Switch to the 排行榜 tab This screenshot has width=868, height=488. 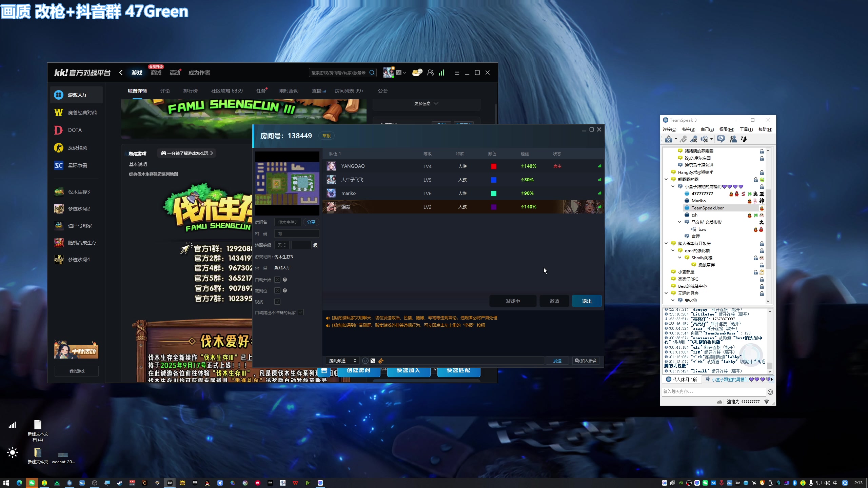pos(190,91)
